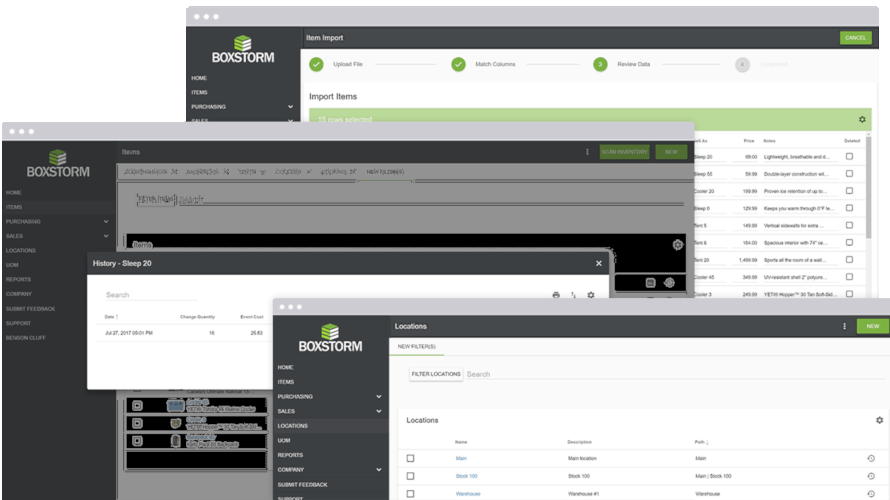
Task: Select Benson Cluff in Items window sidebar
Action: point(26,338)
